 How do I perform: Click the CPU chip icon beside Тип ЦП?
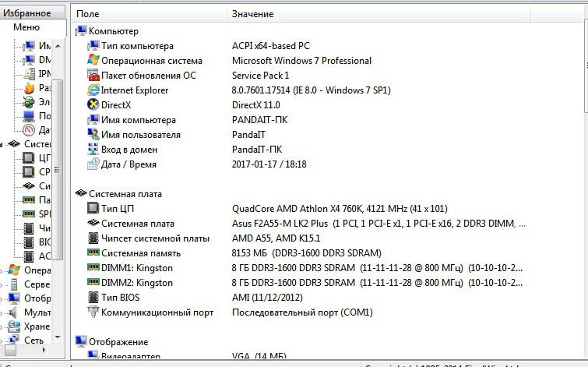pos(93,208)
